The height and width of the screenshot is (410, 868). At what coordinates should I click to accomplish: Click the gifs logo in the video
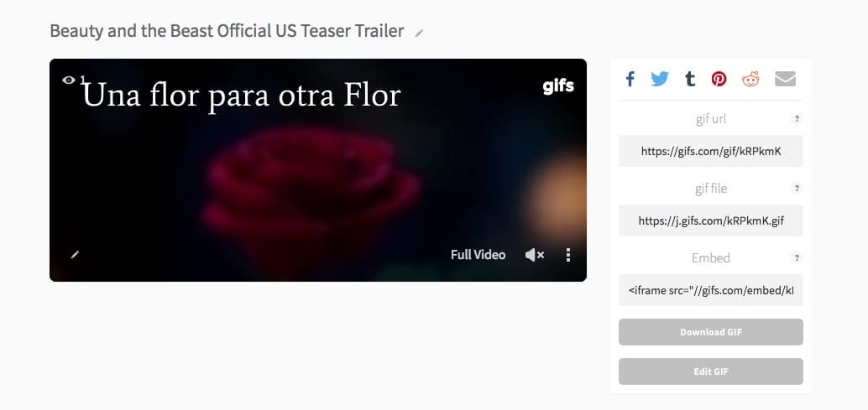(x=558, y=86)
